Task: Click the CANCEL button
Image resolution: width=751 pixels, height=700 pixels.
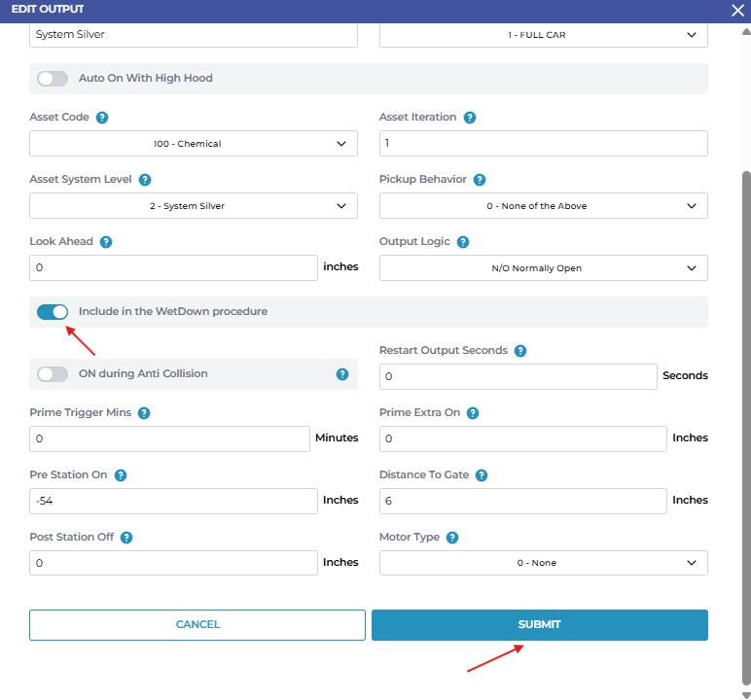Action: point(198,625)
